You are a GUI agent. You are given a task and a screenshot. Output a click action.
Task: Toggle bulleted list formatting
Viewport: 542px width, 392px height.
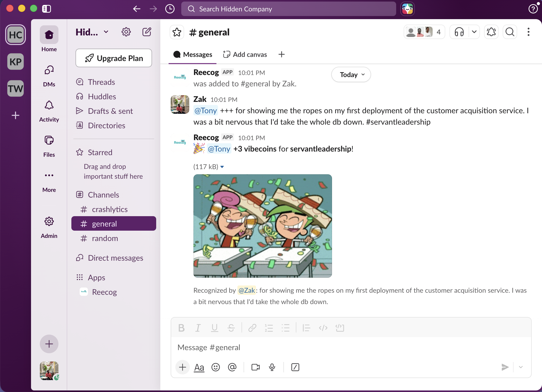pos(285,328)
